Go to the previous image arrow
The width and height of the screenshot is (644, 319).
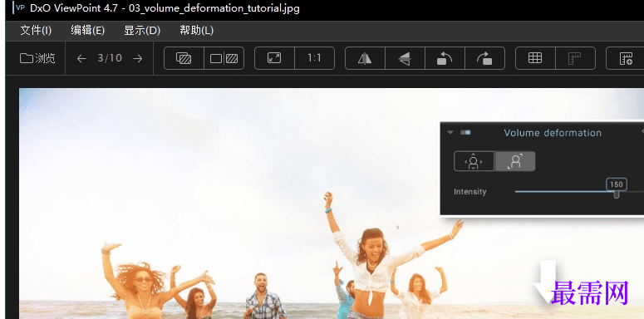pos(81,59)
